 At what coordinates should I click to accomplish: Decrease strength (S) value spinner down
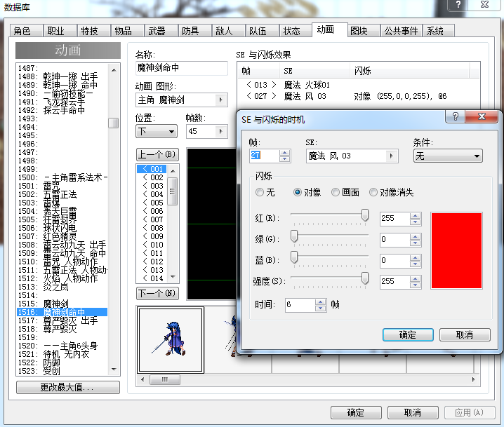pyautogui.click(x=416, y=285)
